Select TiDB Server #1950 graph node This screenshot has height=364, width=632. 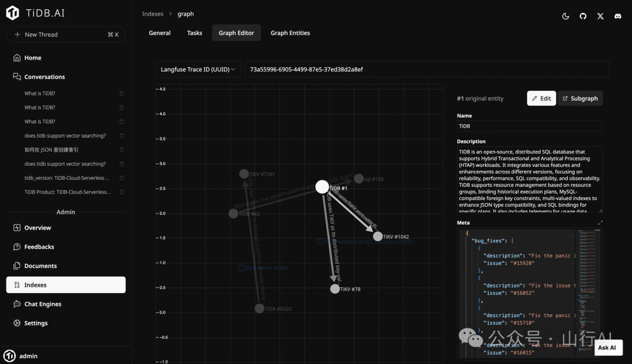tap(242, 268)
